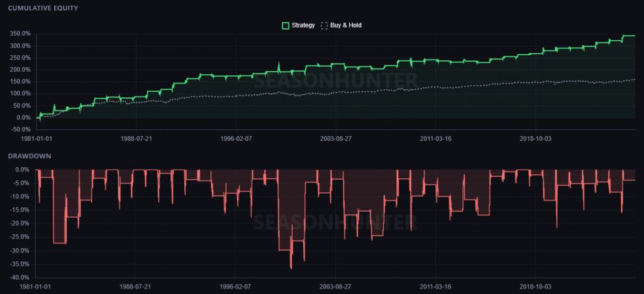This screenshot has width=644, height=294.
Task: Select 1996-02-07 on the equity chart axis
Action: coord(235,138)
